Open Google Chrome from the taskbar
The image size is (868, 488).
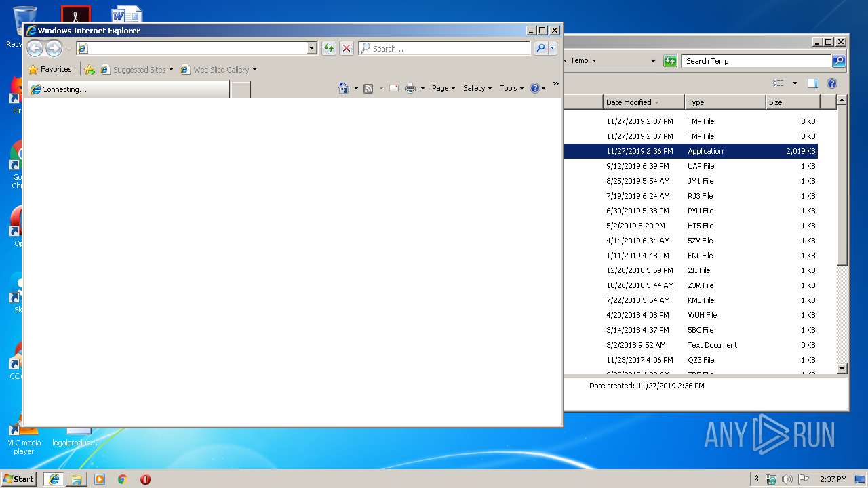point(122,479)
